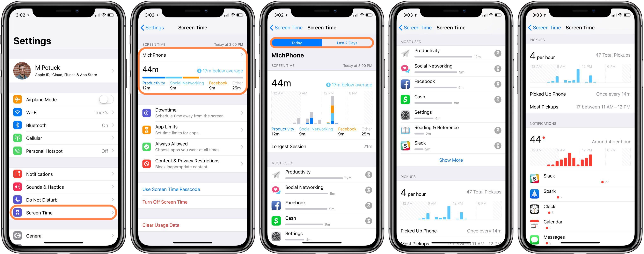Open Wi-Fi settings
The width and height of the screenshot is (644, 254).
point(64,114)
